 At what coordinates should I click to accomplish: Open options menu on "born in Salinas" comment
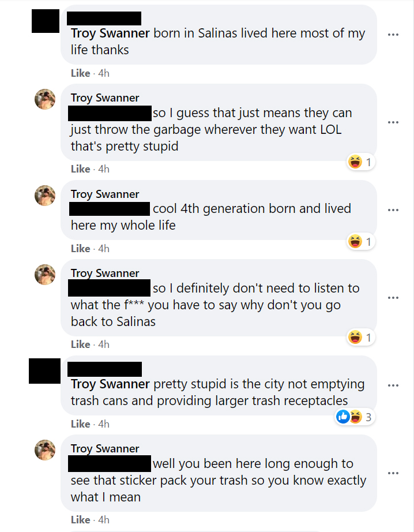pyautogui.click(x=393, y=35)
